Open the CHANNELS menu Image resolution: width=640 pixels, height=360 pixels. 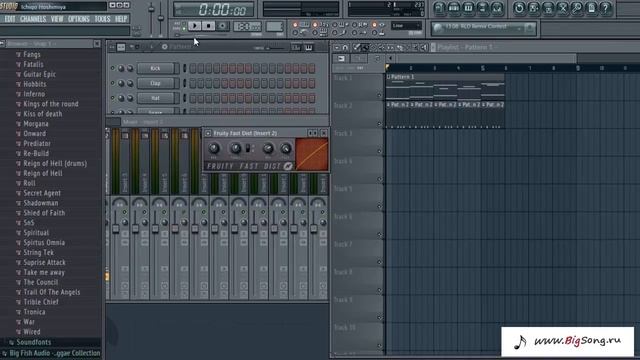click(33, 19)
